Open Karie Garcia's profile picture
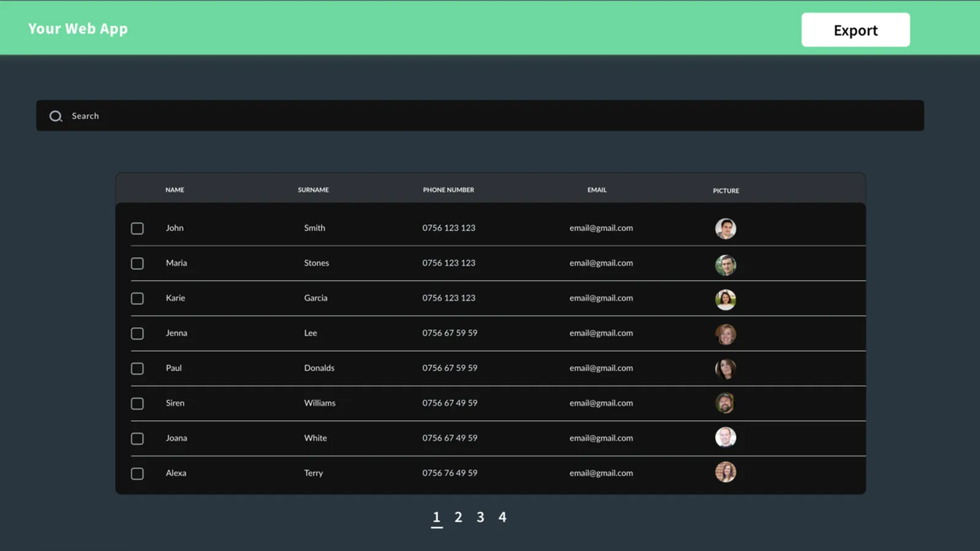Image resolution: width=980 pixels, height=551 pixels. (x=726, y=299)
